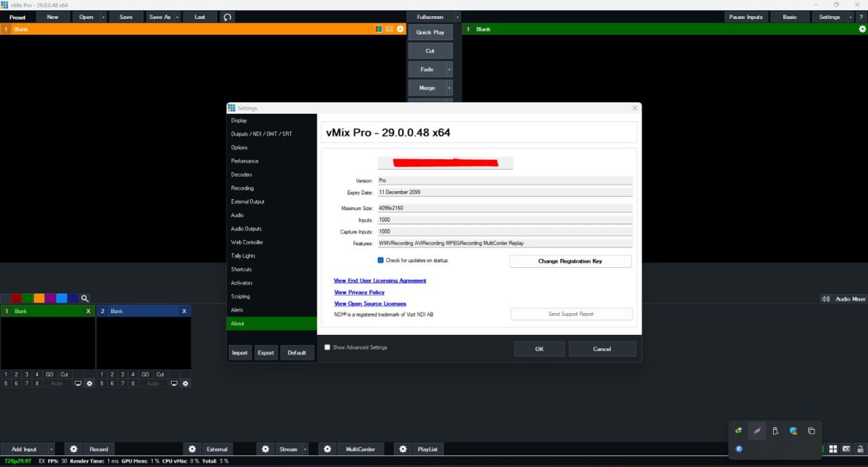Click monitor icon on input 1 tile

click(x=78, y=384)
